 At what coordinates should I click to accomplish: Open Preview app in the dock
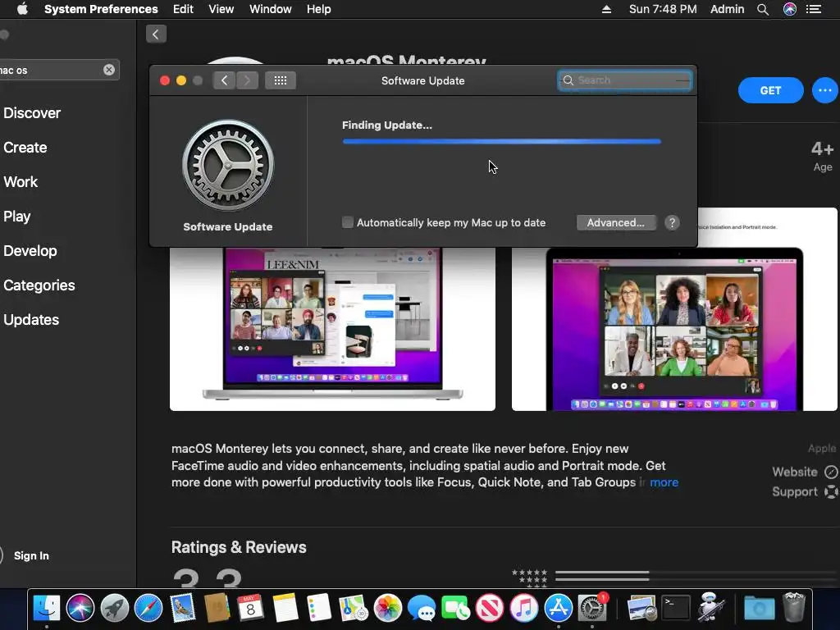coord(641,608)
